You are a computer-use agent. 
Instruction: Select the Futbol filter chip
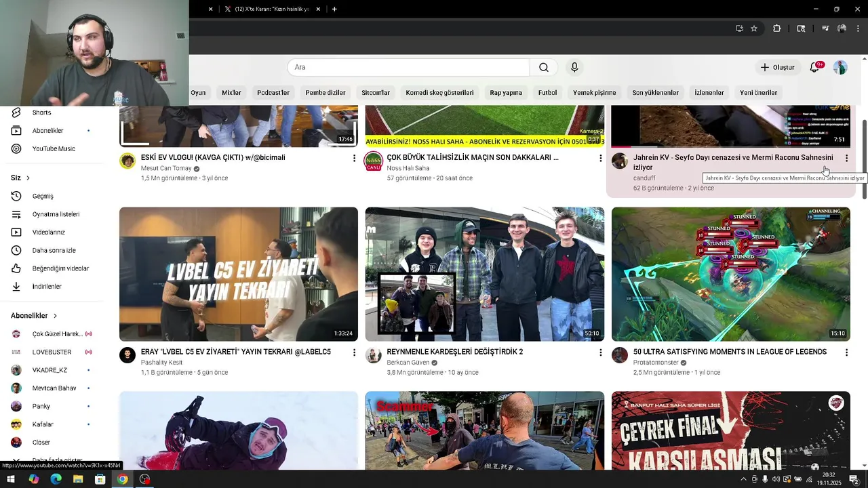coord(547,92)
